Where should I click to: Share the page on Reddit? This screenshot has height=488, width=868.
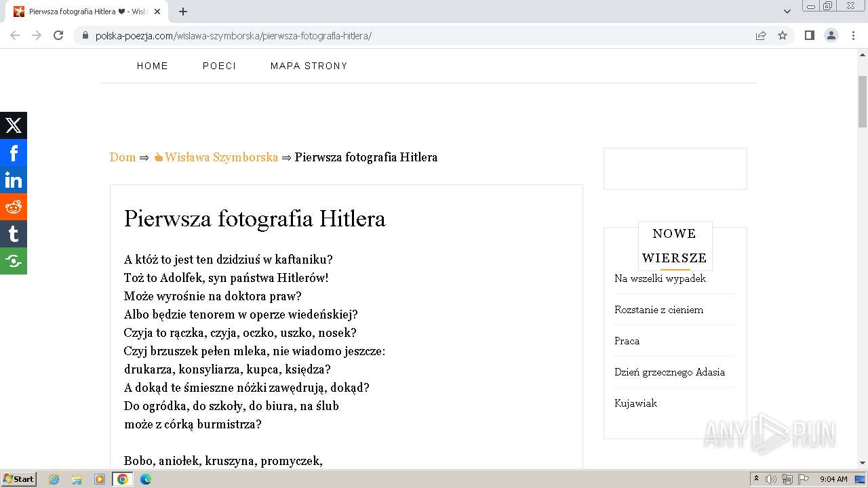click(14, 207)
